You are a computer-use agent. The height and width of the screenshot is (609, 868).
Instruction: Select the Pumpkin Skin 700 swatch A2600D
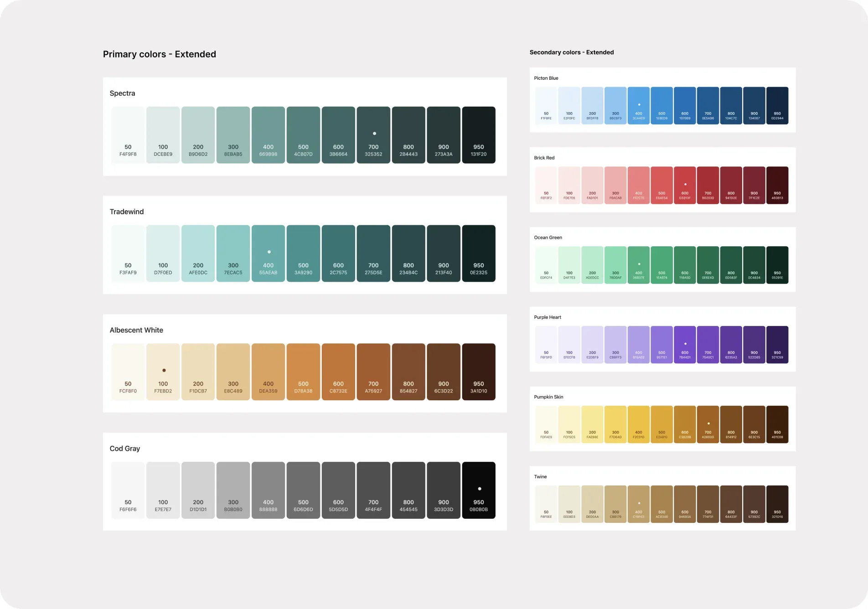708,425
